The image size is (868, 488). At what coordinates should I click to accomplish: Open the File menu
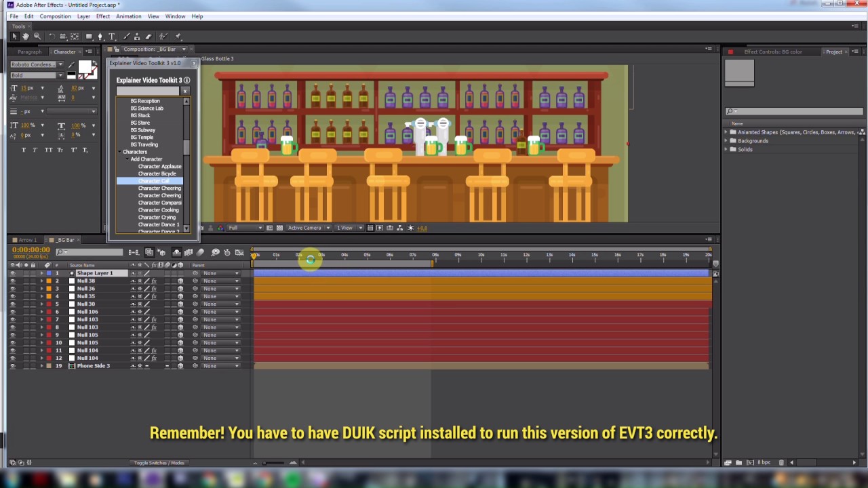(14, 16)
